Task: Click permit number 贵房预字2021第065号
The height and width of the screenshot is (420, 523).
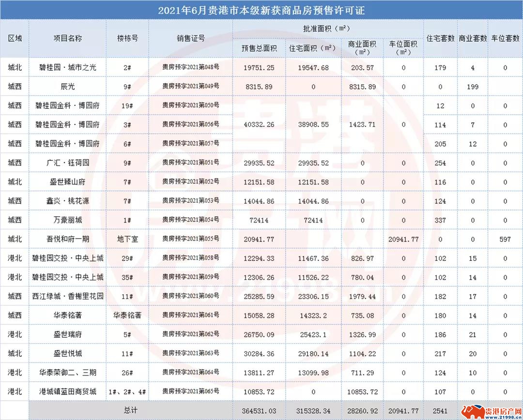Action: click(190, 391)
